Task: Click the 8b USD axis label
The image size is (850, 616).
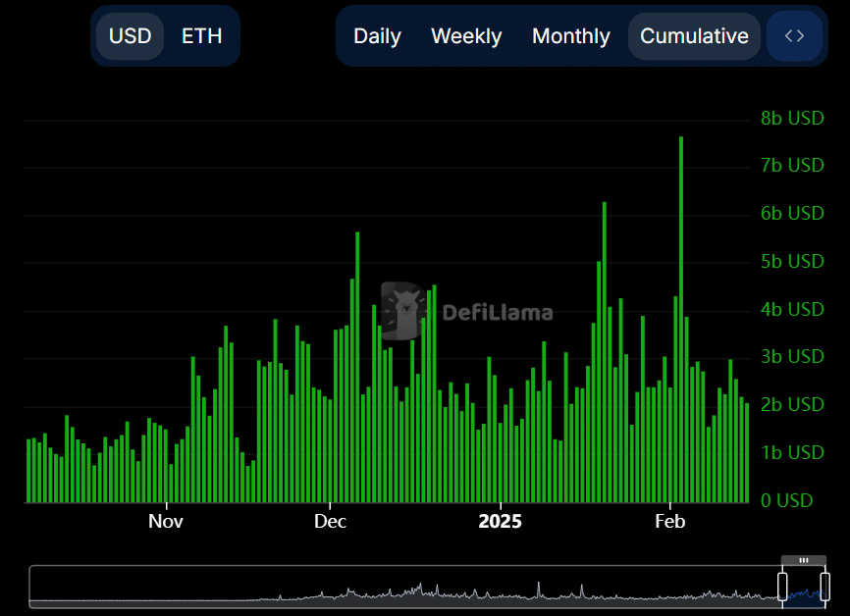Action: [792, 118]
